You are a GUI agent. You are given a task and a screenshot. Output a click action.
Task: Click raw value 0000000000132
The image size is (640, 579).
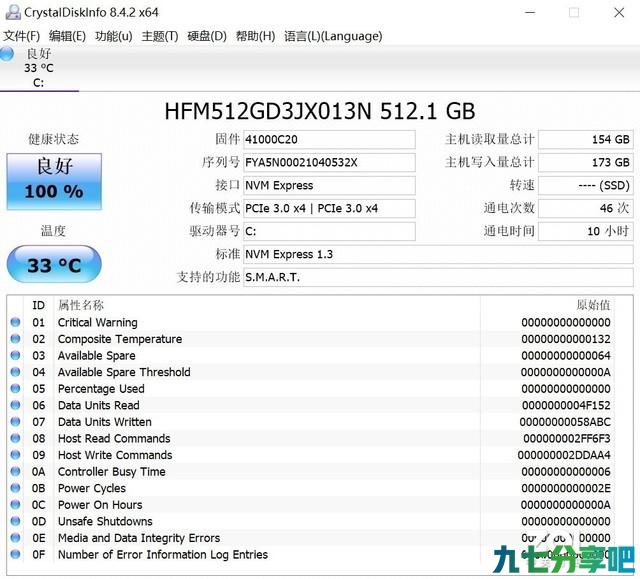pyautogui.click(x=566, y=339)
